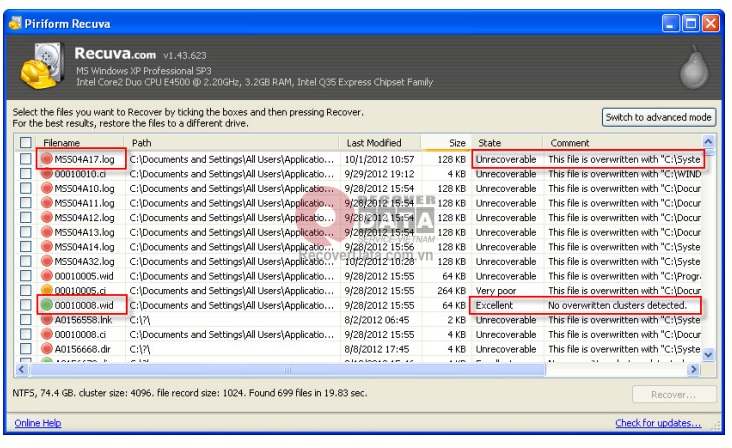Select the 8/2/2012 06:45 date cell
Image resolution: width=732 pixels, height=448 pixels.
coord(376,320)
